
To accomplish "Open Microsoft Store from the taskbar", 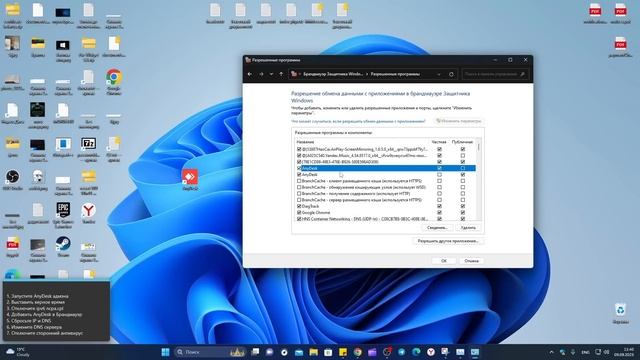I will click(x=328, y=352).
